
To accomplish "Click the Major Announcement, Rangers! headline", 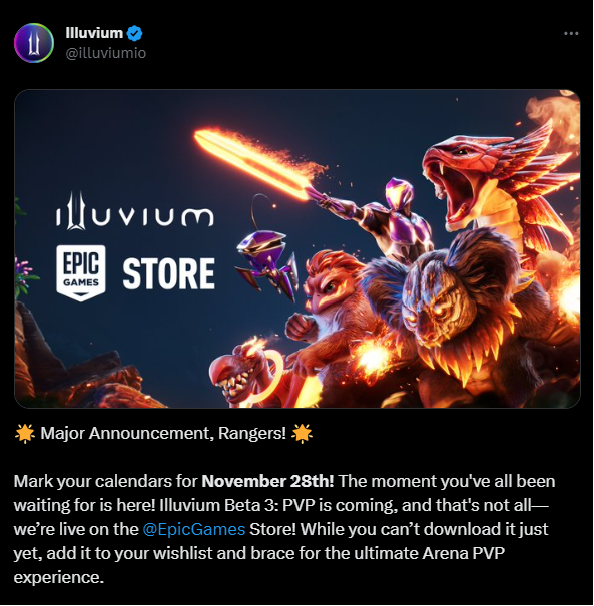I will pos(163,434).
